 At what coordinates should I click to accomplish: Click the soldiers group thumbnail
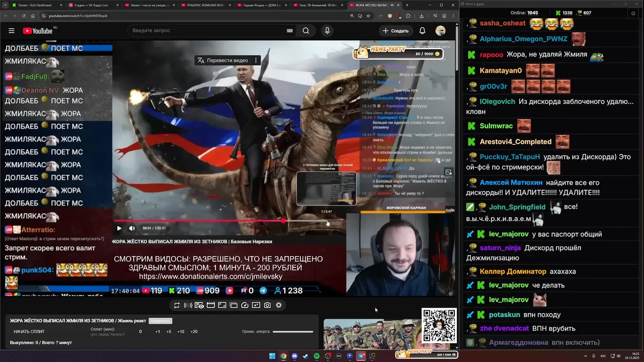tap(372, 334)
